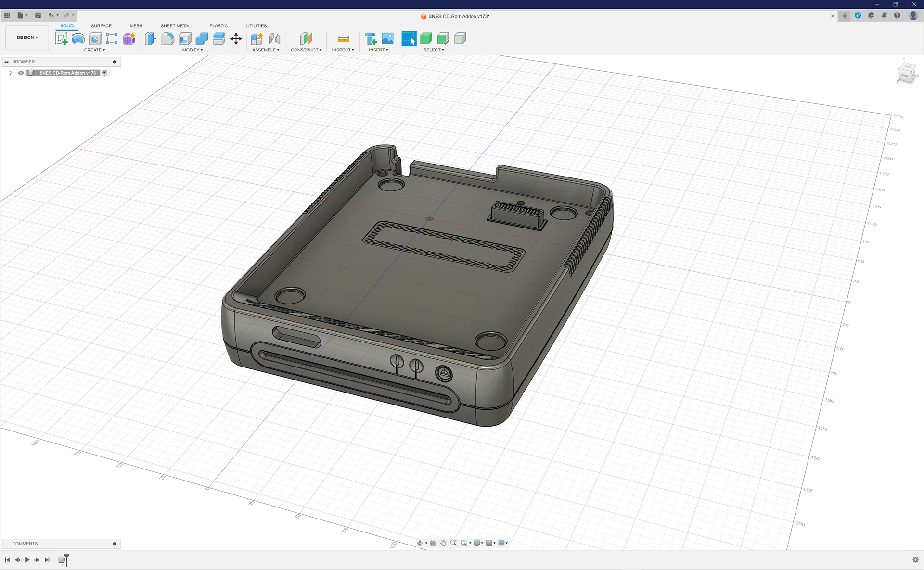Click the Orbit navigation icon
This screenshot has width=924, height=570.
pyautogui.click(x=420, y=543)
